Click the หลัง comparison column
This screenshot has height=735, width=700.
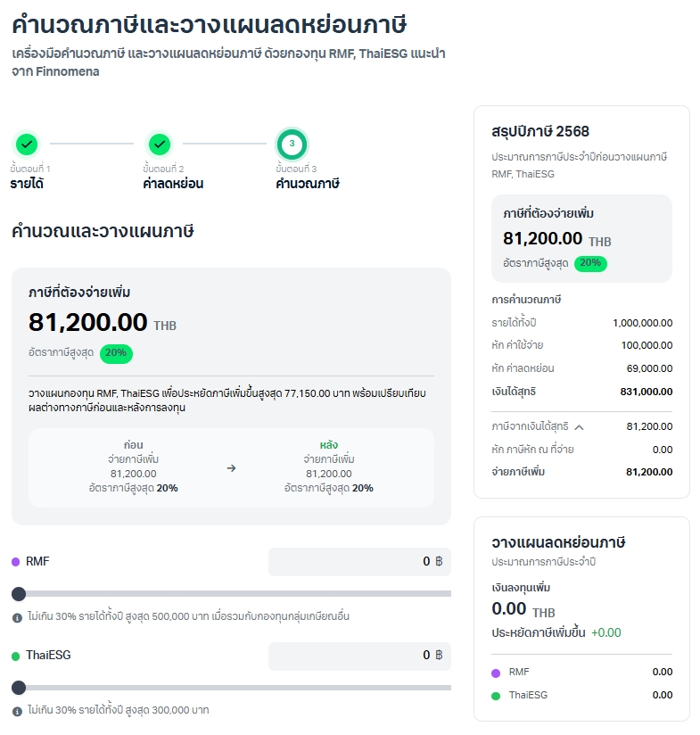pyautogui.click(x=329, y=467)
